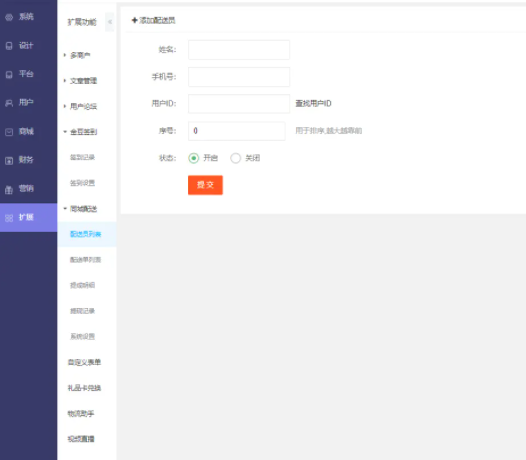Viewport: 526px width, 460px height.
Task: Open the 配送单列表 menu item
Action: tap(86, 260)
